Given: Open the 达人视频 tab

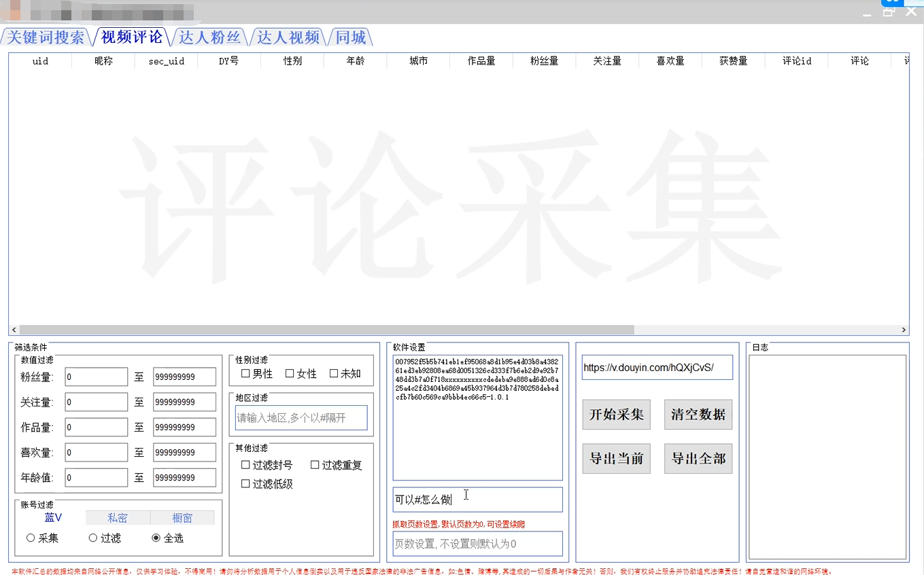Looking at the screenshot, I should point(288,37).
